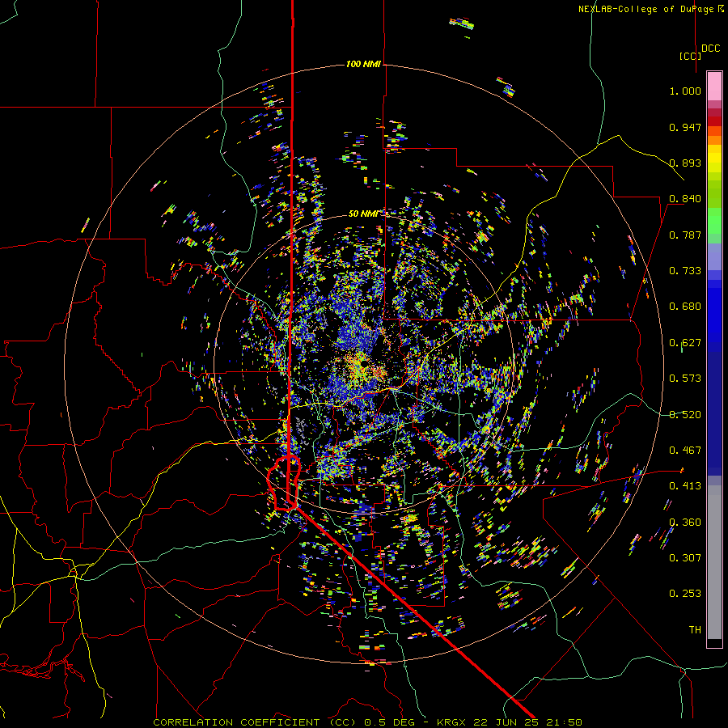Pick the gray color band near 0.307
Screen dimensions: 728x728
click(x=714, y=566)
